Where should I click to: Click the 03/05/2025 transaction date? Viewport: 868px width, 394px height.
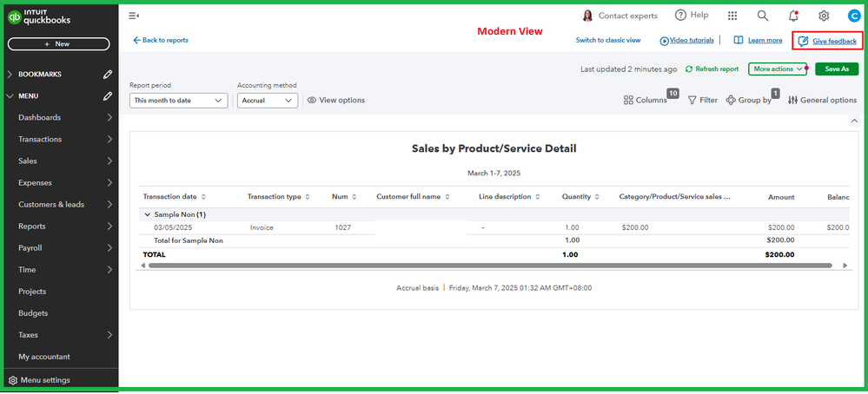coord(173,227)
